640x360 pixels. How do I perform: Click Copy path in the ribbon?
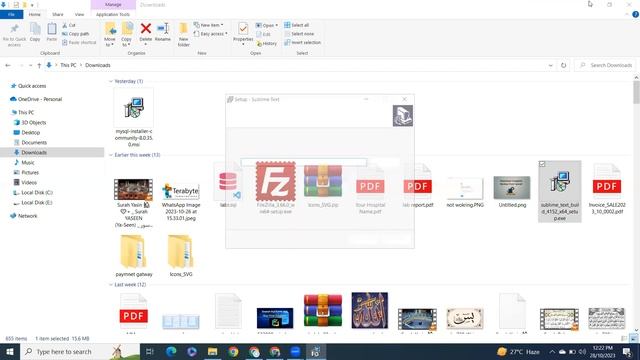click(76, 34)
